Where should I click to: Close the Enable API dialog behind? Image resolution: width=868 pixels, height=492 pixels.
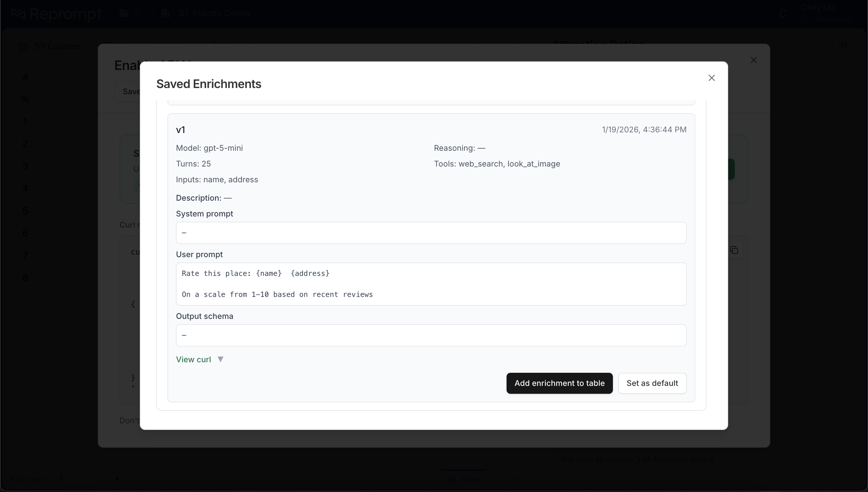pyautogui.click(x=753, y=60)
